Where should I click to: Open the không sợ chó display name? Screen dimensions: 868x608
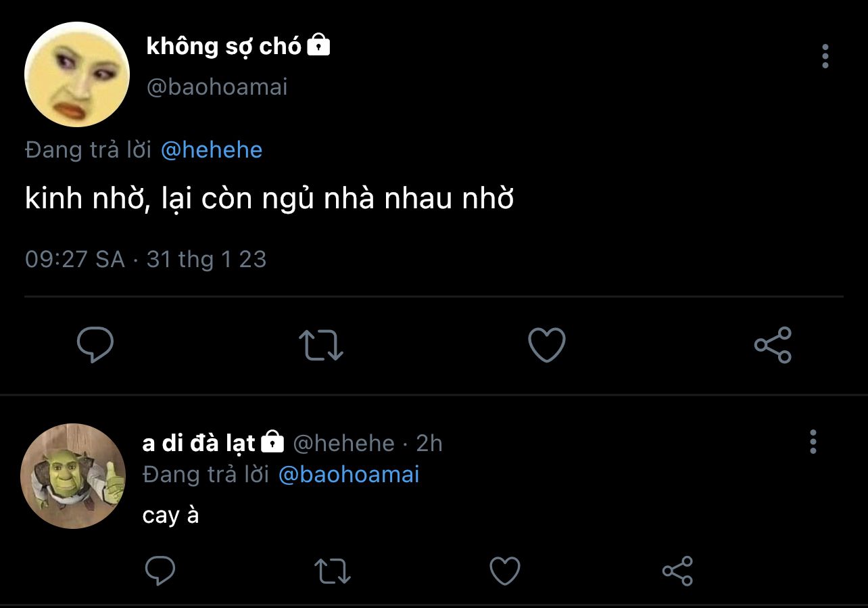pos(224,46)
